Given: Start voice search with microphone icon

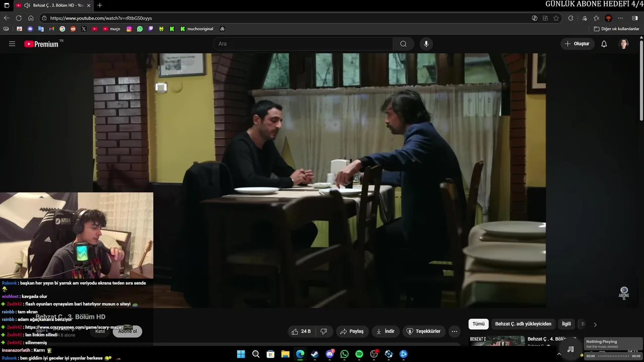Looking at the screenshot, I should pos(426,44).
